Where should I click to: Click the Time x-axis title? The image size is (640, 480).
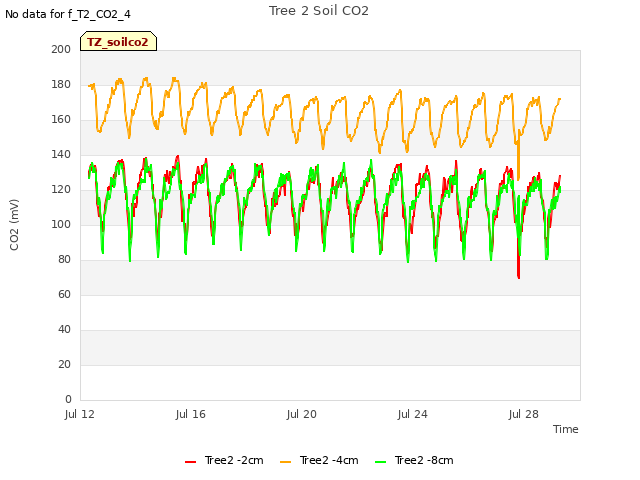pos(566,429)
